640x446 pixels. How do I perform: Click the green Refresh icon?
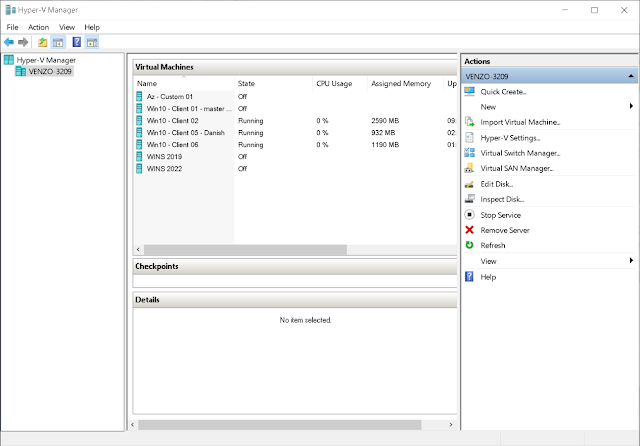coord(469,245)
